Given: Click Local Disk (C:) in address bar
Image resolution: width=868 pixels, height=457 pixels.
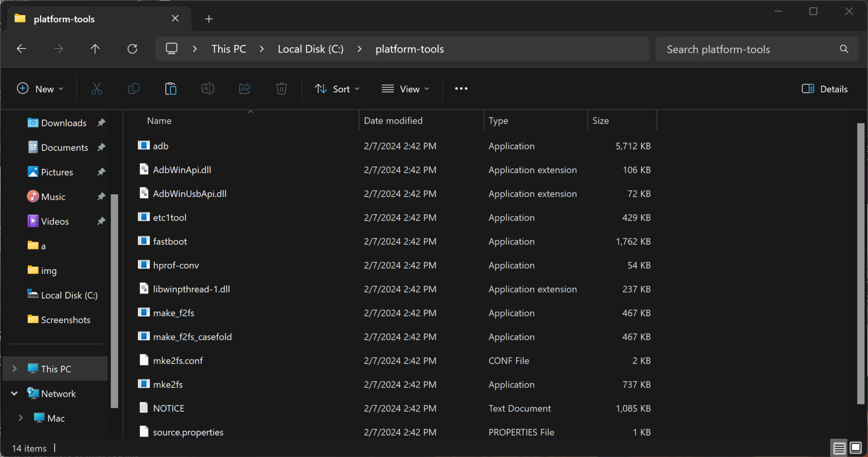Looking at the screenshot, I should (310, 49).
